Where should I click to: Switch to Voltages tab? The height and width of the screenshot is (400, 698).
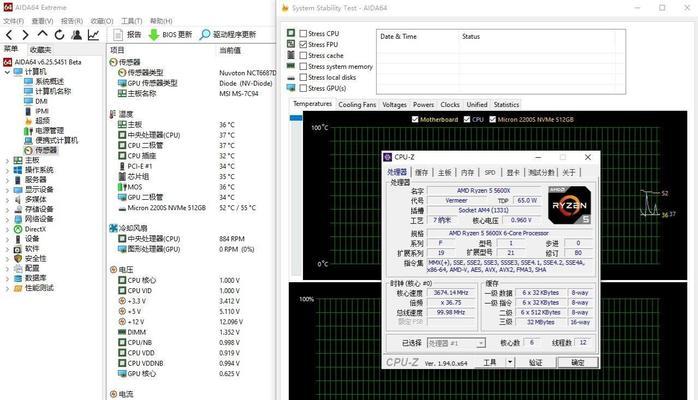click(394, 105)
